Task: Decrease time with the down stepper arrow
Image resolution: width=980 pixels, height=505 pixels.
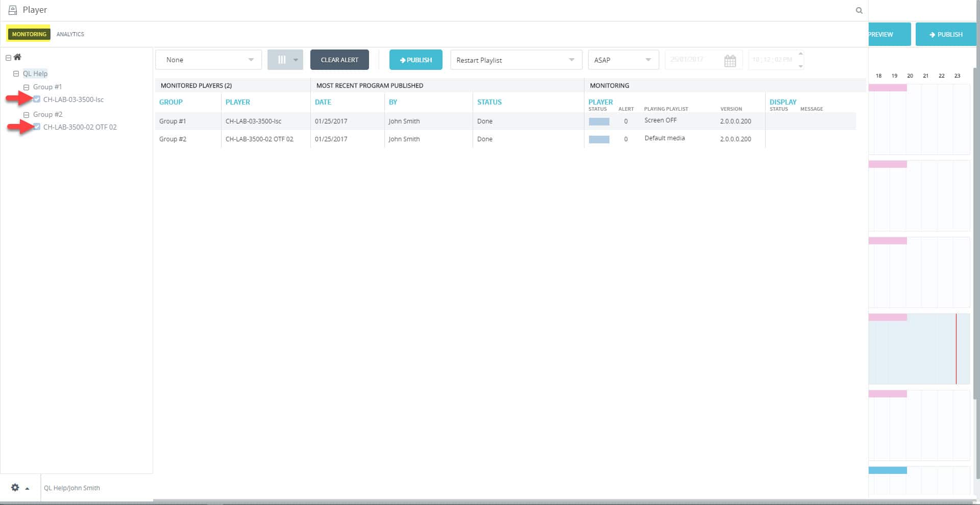Action: pyautogui.click(x=800, y=66)
